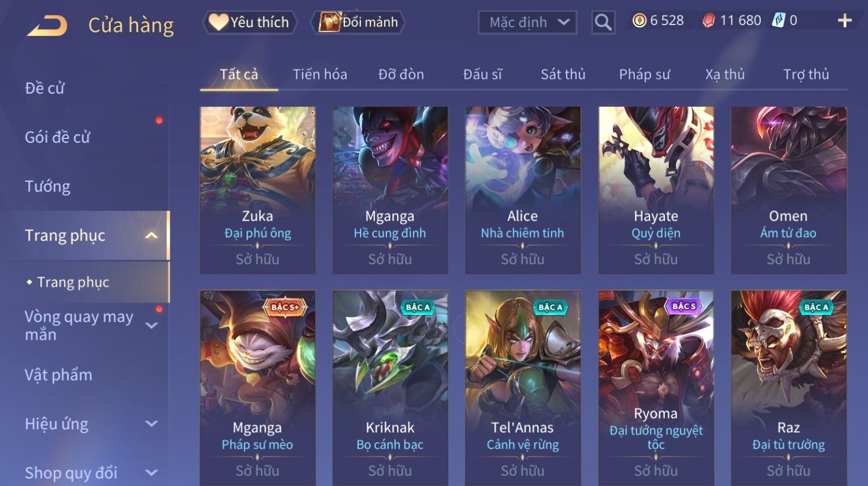The height and width of the screenshot is (486, 868).
Task: Tap the gold coin balance icon
Action: (x=639, y=21)
